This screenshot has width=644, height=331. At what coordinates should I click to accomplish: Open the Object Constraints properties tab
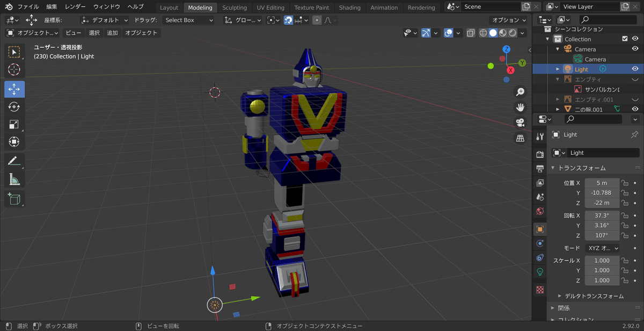coord(540,257)
